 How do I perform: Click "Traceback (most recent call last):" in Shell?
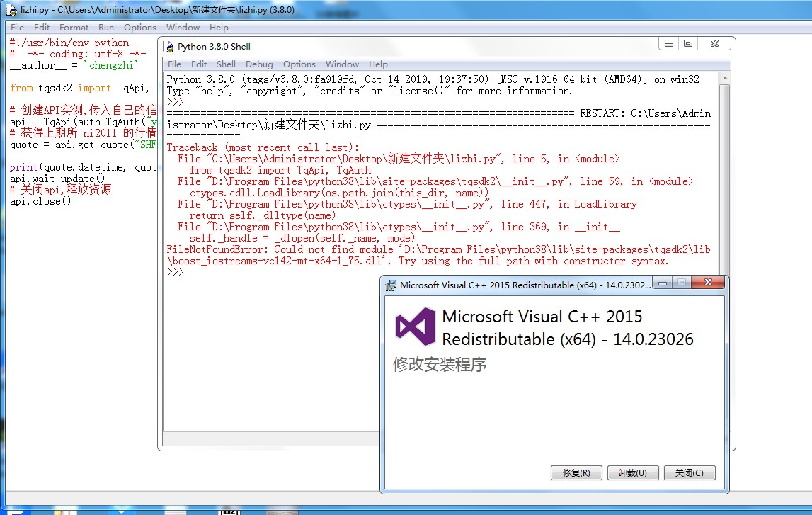(x=263, y=147)
